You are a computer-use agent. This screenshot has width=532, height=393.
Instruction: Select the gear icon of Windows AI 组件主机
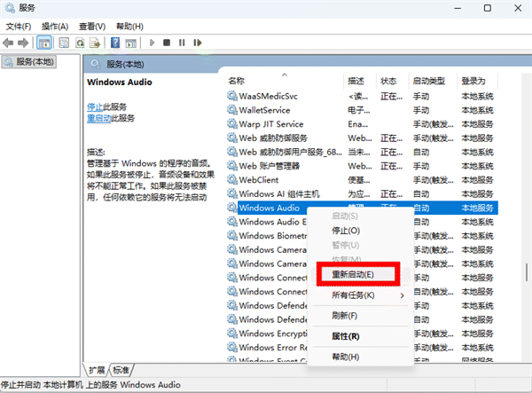click(x=232, y=193)
